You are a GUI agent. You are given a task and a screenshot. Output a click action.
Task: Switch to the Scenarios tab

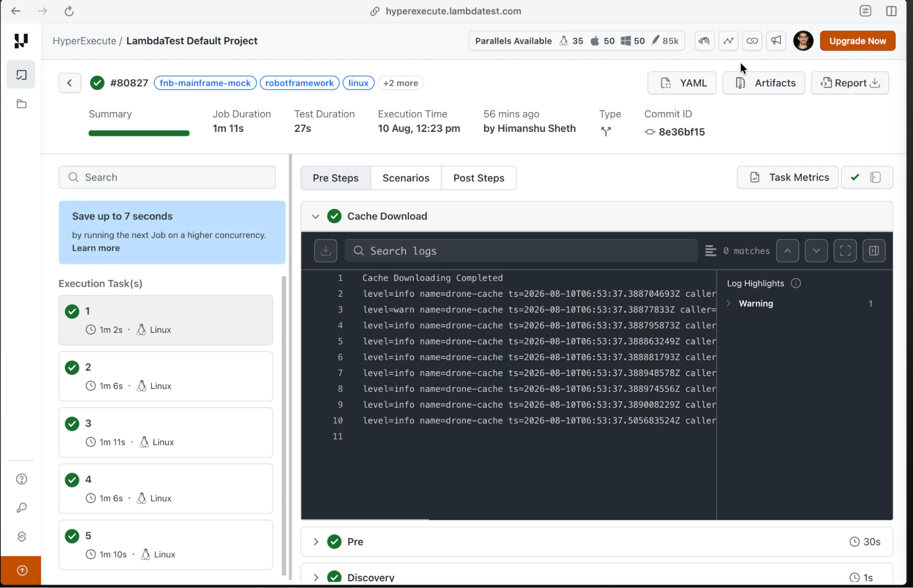(x=406, y=178)
